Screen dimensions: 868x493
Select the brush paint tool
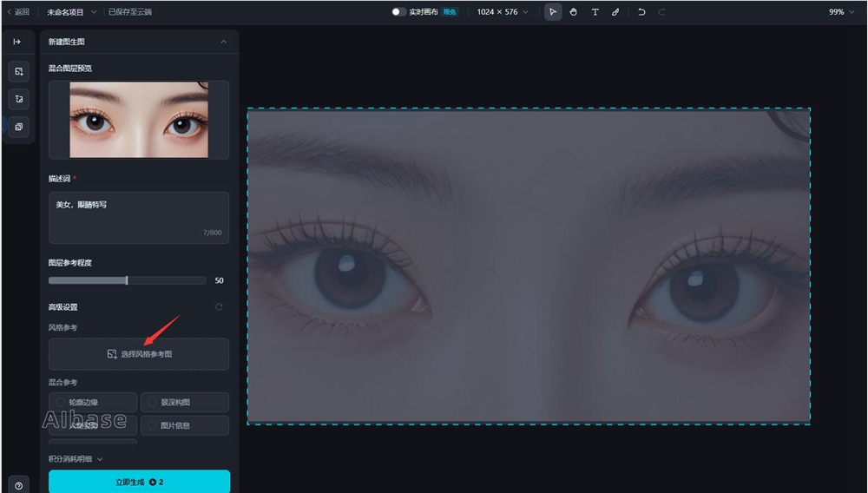coord(615,12)
